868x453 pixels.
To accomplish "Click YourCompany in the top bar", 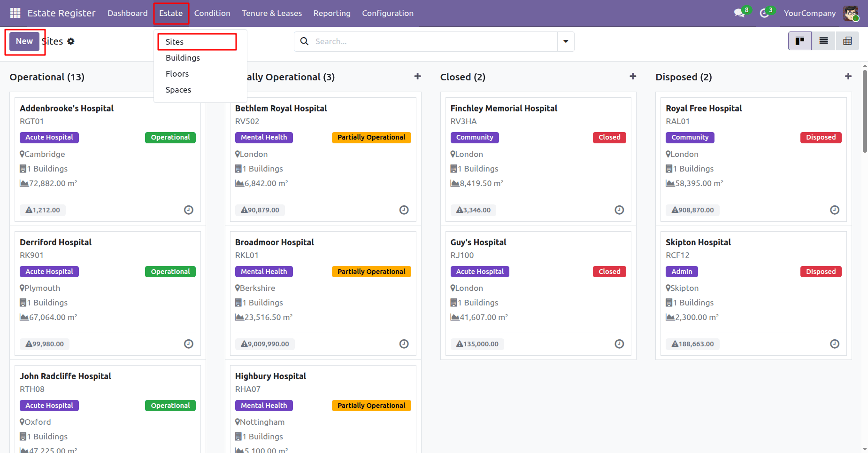I will [x=810, y=13].
